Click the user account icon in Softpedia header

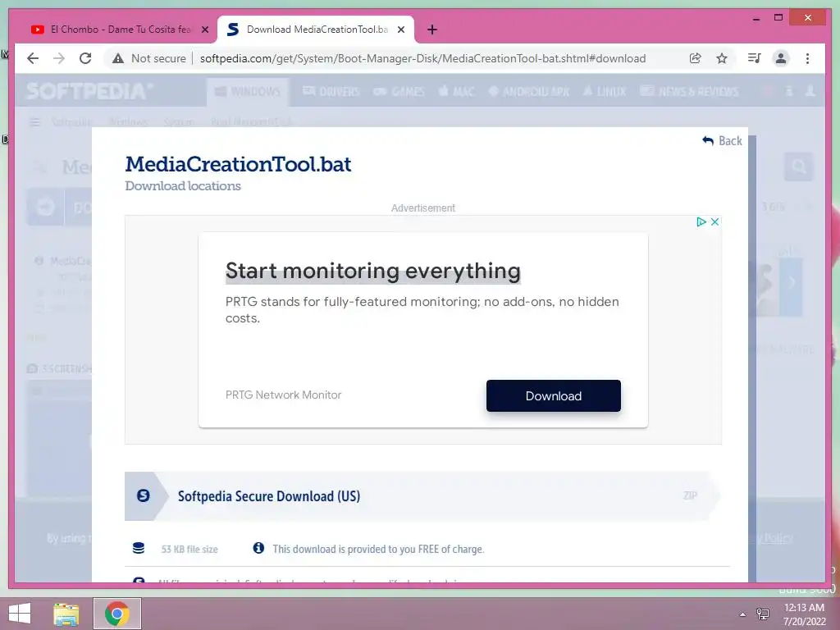pos(810,92)
